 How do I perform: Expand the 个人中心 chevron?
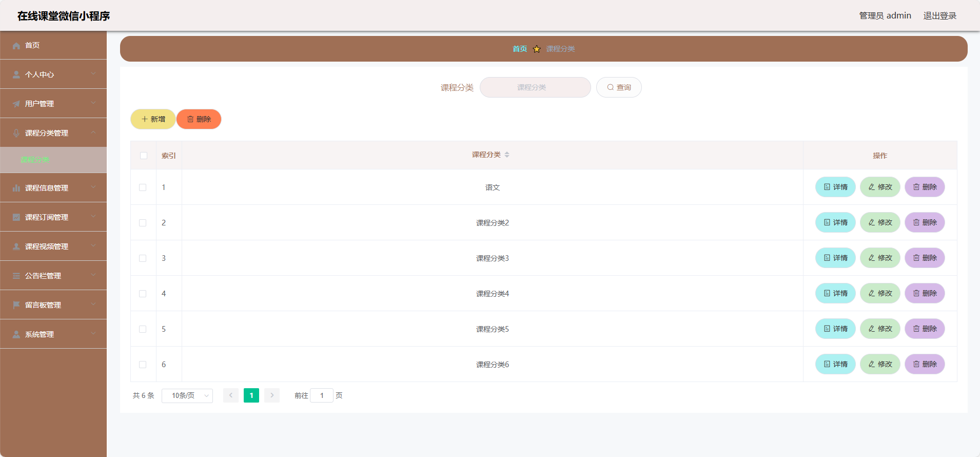(93, 74)
